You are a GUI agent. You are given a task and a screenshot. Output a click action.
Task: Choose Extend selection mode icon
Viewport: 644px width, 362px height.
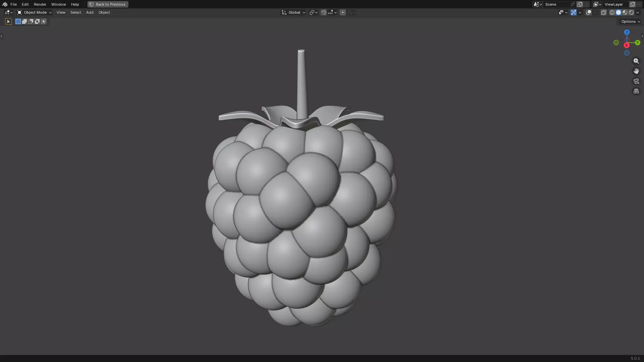click(24, 21)
